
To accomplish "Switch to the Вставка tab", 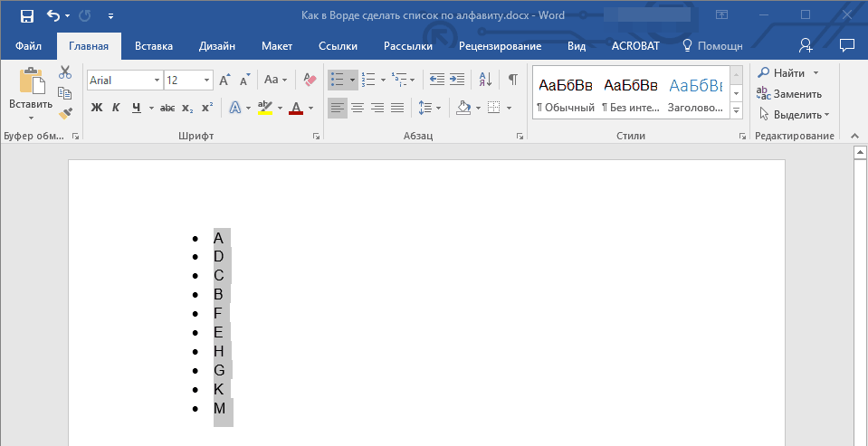I will coord(154,46).
